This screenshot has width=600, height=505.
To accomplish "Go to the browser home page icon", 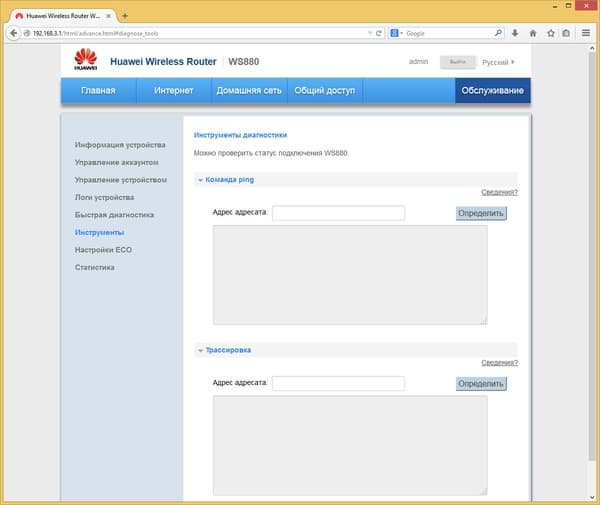I will point(533,33).
